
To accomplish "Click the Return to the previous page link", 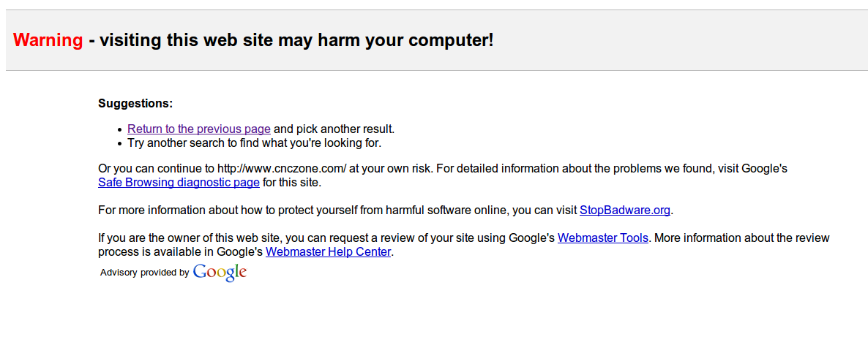I will click(x=198, y=129).
